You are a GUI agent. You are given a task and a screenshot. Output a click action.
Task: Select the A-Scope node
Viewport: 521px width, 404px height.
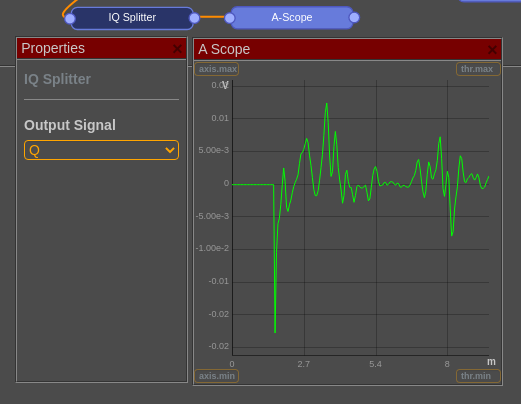292,17
